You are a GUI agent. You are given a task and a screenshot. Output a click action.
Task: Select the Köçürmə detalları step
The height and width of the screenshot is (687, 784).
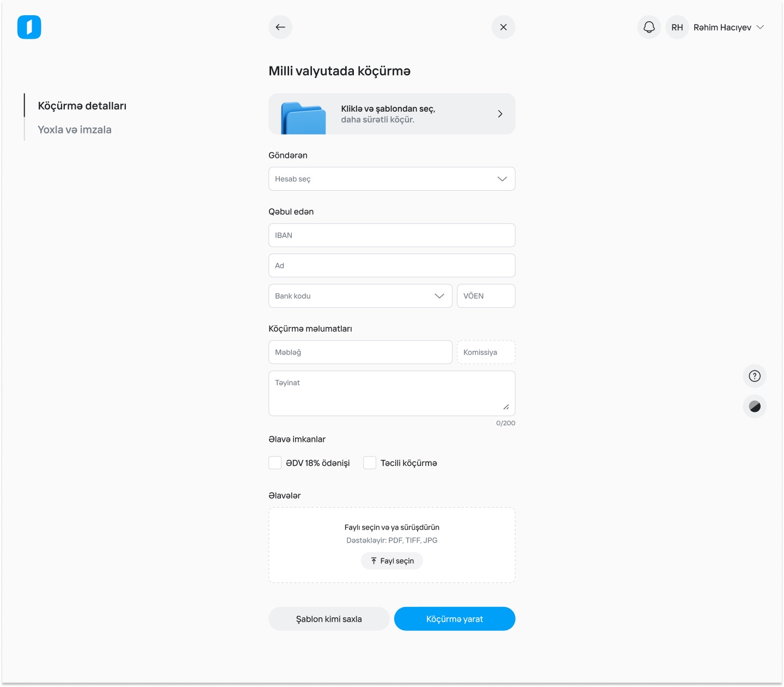click(x=82, y=106)
